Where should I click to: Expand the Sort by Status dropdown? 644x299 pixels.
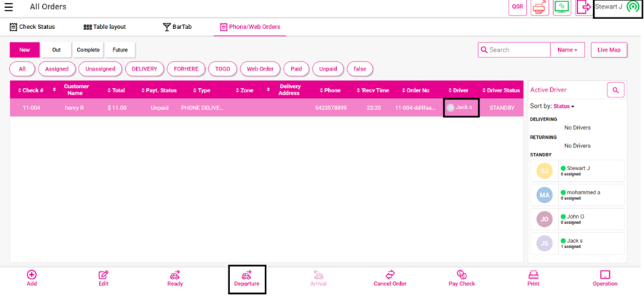click(564, 106)
